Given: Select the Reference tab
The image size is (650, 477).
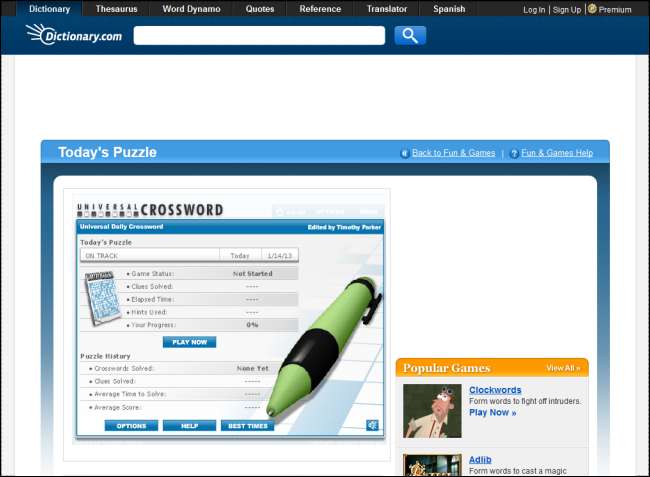Looking at the screenshot, I should 320,9.
